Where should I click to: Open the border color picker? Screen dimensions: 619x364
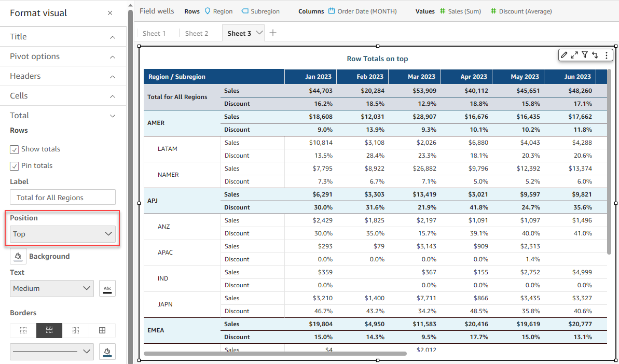click(107, 352)
